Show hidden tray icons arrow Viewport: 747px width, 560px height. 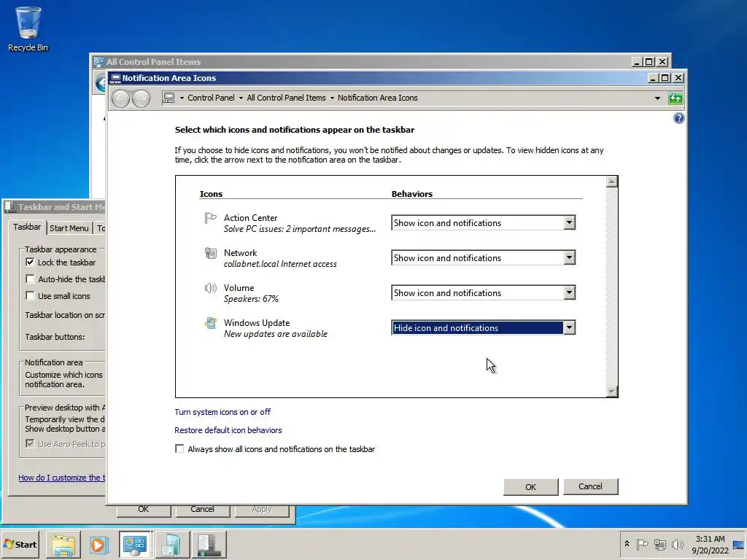[627, 544]
